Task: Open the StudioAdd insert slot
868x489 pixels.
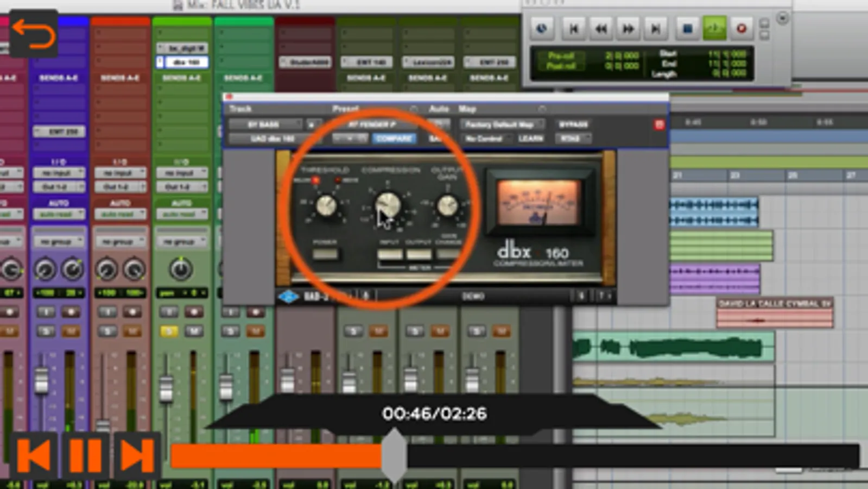Action: [307, 62]
